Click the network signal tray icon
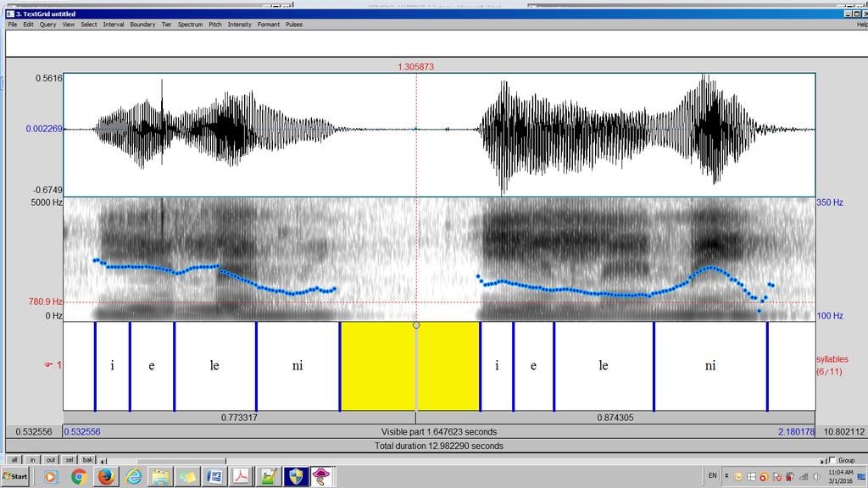 click(x=804, y=476)
